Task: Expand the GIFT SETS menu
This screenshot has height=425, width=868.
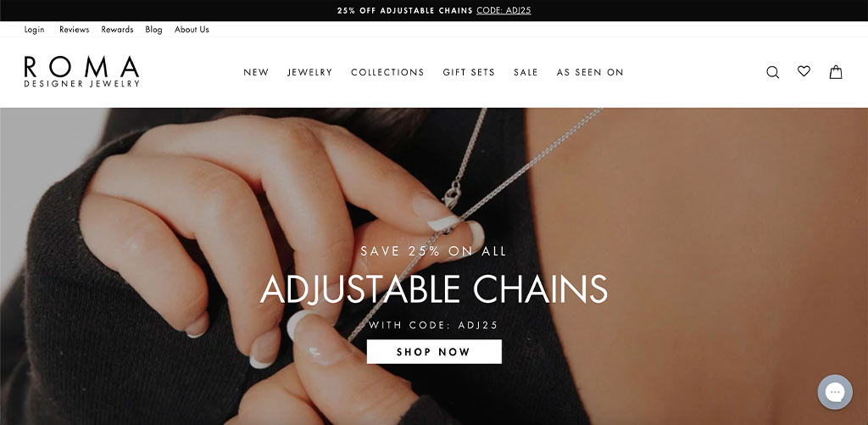Action: pyautogui.click(x=469, y=73)
